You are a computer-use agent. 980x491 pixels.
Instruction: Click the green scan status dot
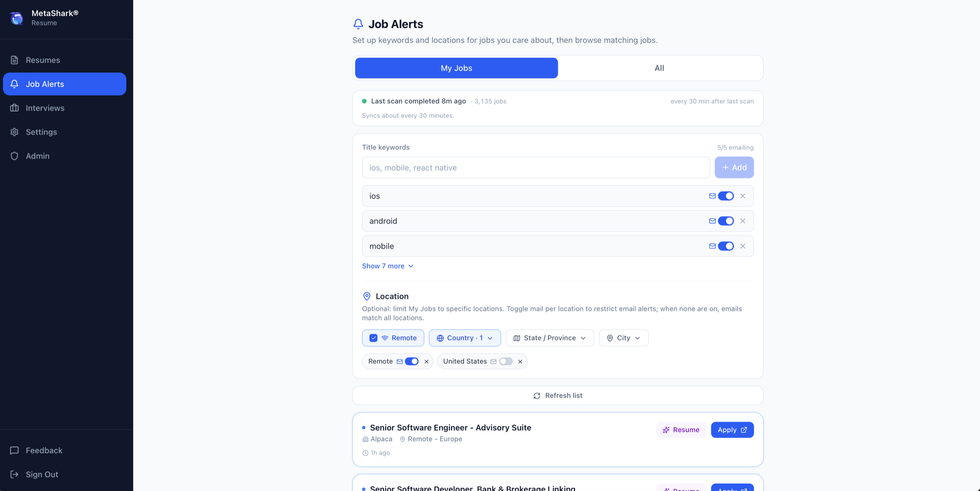coord(364,101)
